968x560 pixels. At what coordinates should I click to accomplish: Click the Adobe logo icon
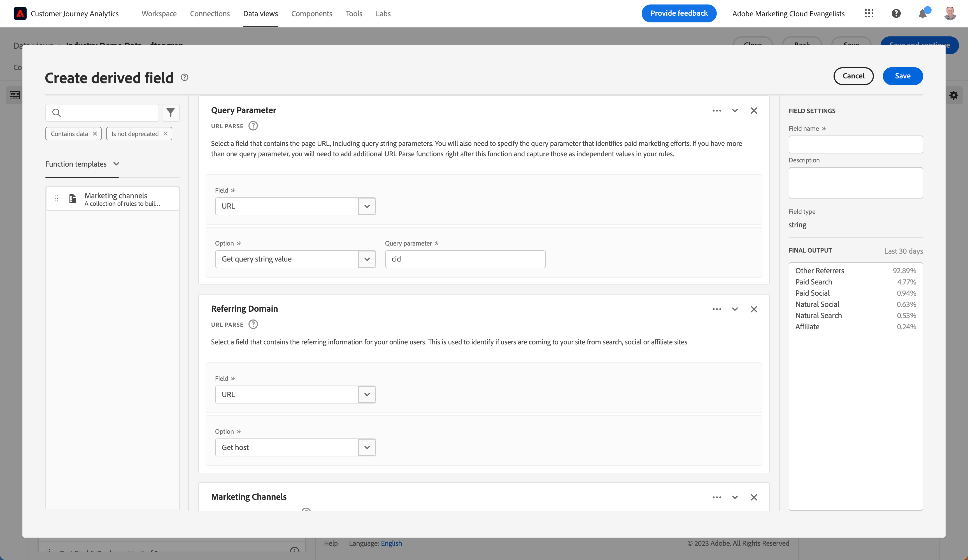coord(20,13)
